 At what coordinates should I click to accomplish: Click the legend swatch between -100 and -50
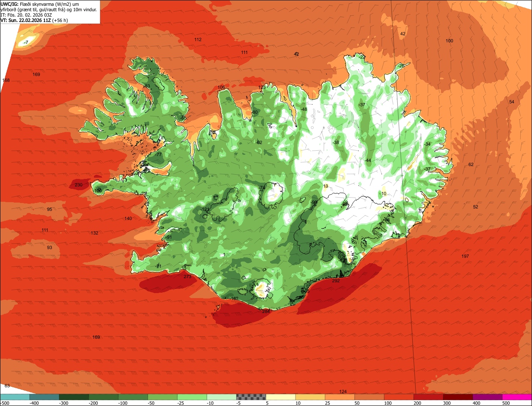coord(133,397)
